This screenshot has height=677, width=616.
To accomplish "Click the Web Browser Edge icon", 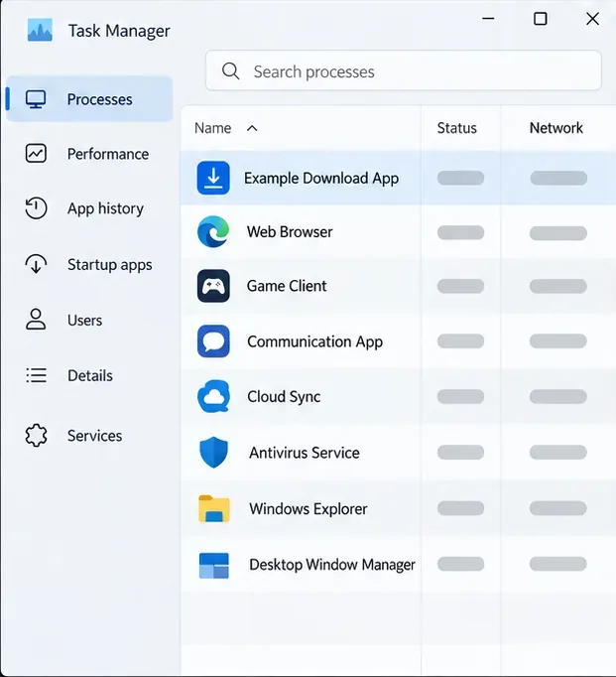I will tap(213, 232).
